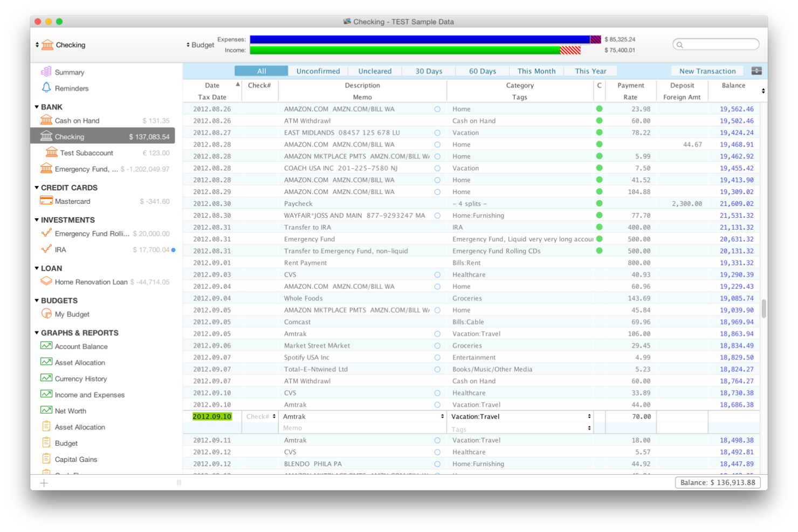798x532 pixels.
Task: Collapse the BANK section
Action: (36, 107)
